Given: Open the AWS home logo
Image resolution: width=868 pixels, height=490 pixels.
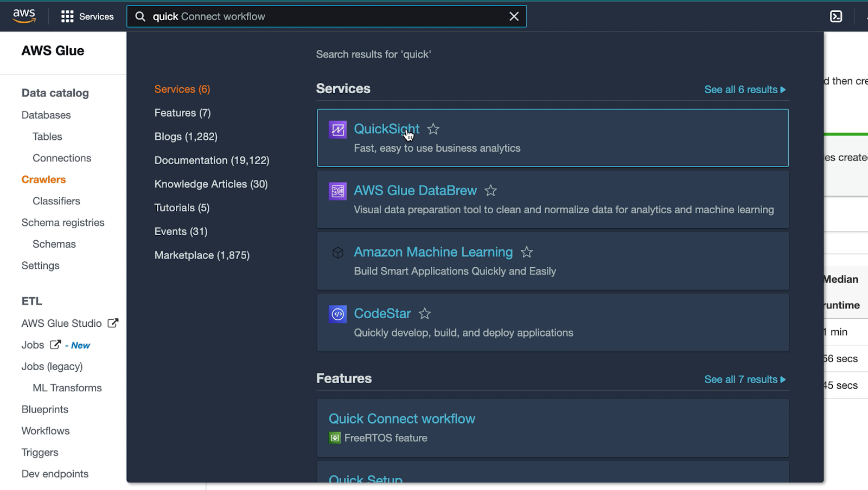Looking at the screenshot, I should coord(24,16).
